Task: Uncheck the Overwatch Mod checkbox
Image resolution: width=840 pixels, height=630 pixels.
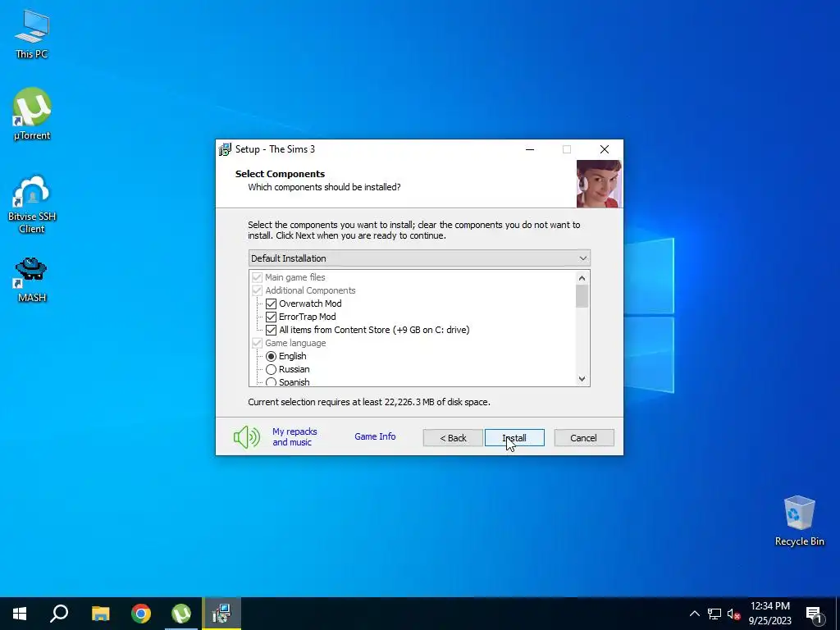Action: [x=271, y=304]
